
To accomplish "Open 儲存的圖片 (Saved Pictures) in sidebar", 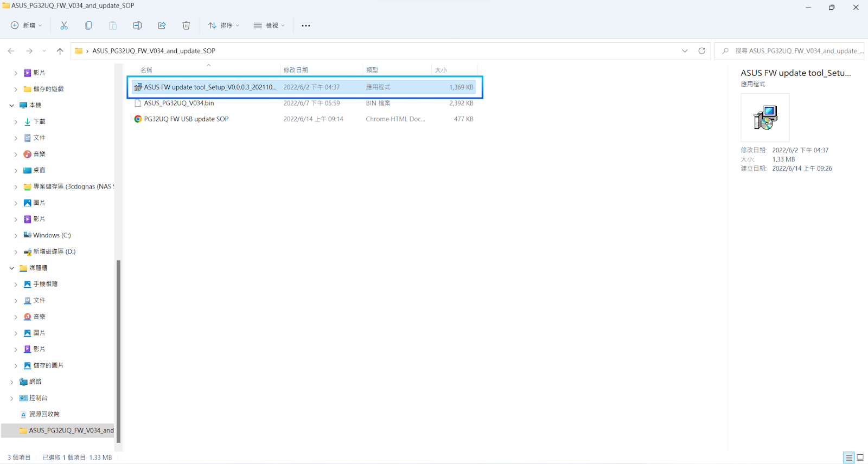I will click(48, 365).
